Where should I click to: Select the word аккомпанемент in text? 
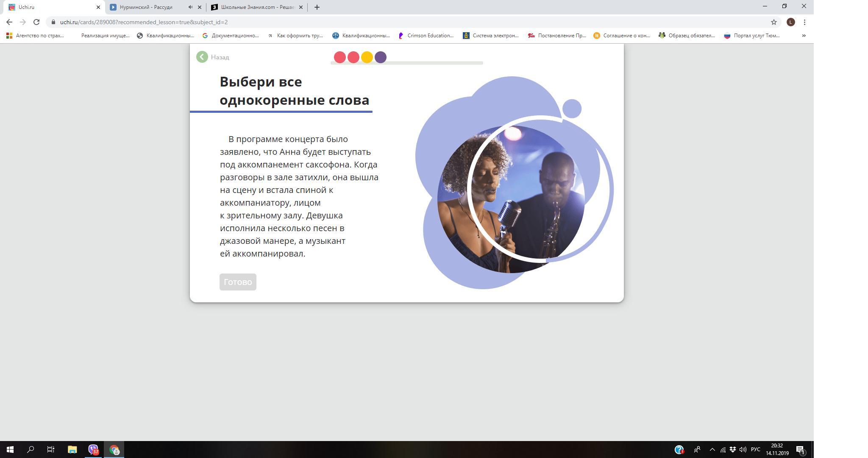pos(270,165)
